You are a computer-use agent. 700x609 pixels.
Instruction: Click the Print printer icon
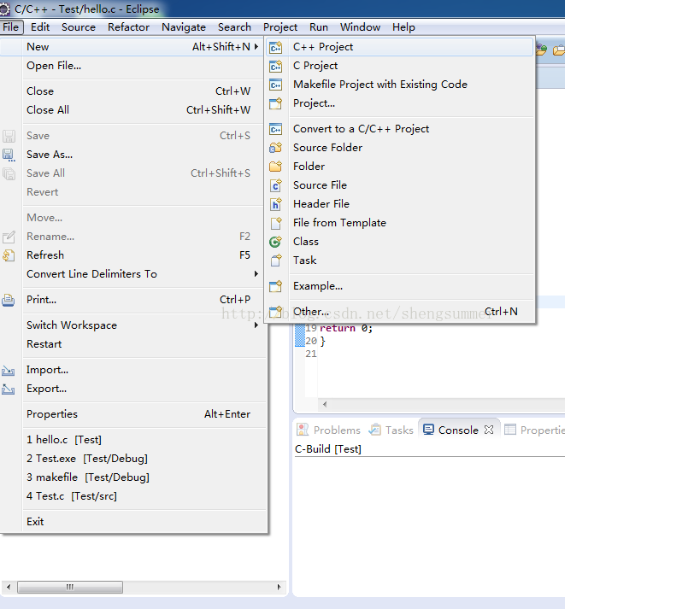click(x=9, y=301)
